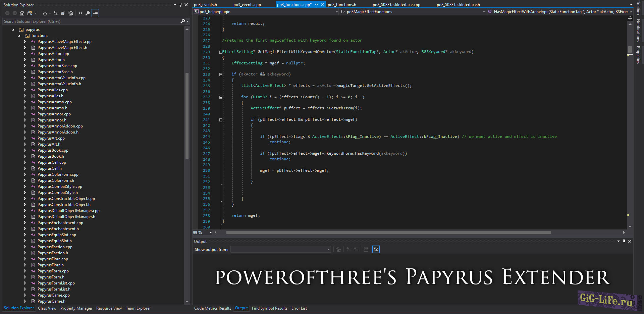Viewport: 644px width, 314px height.
Task: Select Collapse All in Solution Explorer toolbar
Action: point(63,13)
